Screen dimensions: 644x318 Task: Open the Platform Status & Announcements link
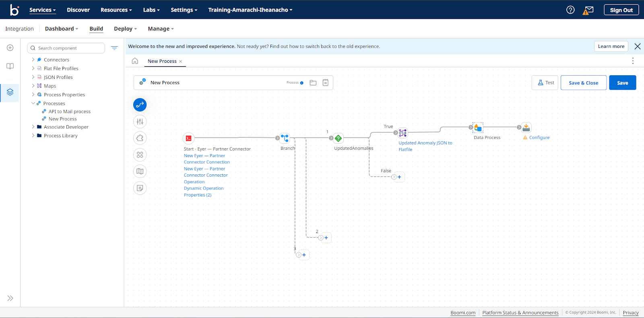click(x=520, y=313)
